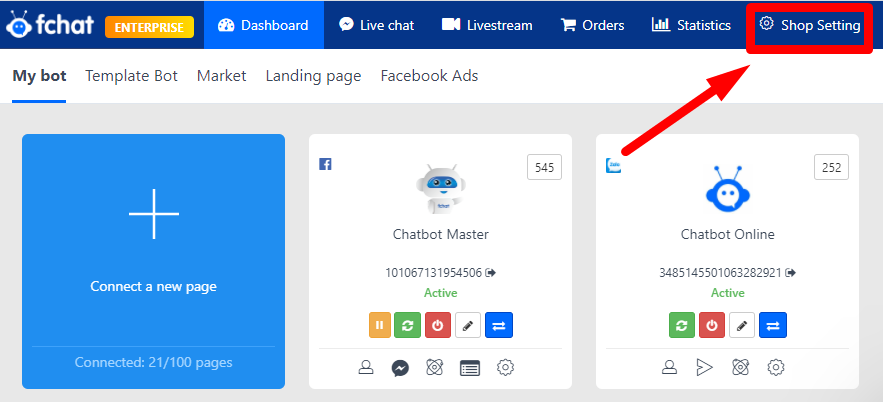Open the Live chat menu

click(x=376, y=25)
